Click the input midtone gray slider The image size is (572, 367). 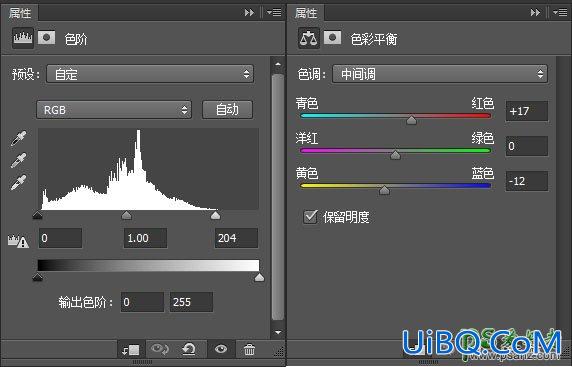127,215
